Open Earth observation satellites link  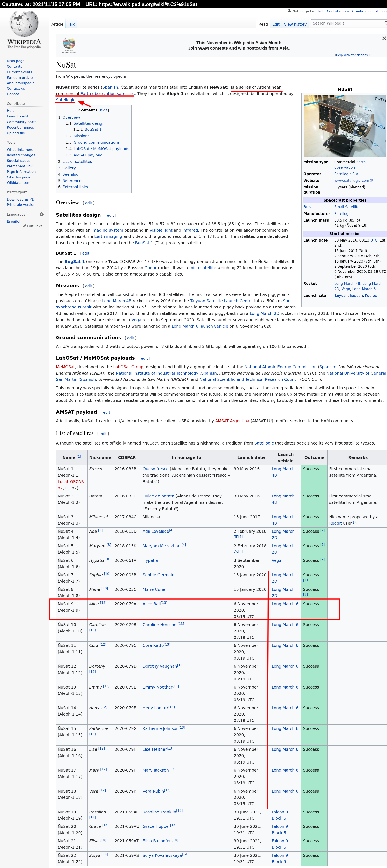pyautogui.click(x=107, y=93)
